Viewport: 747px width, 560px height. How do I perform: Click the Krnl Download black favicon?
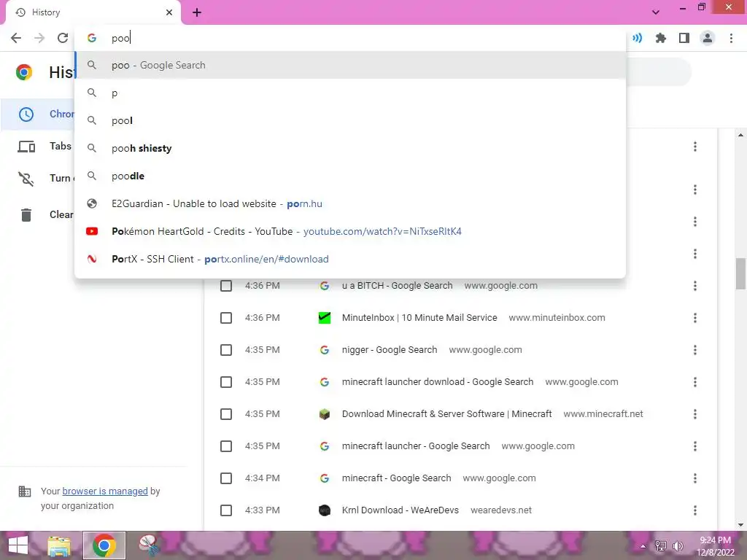tap(325, 510)
